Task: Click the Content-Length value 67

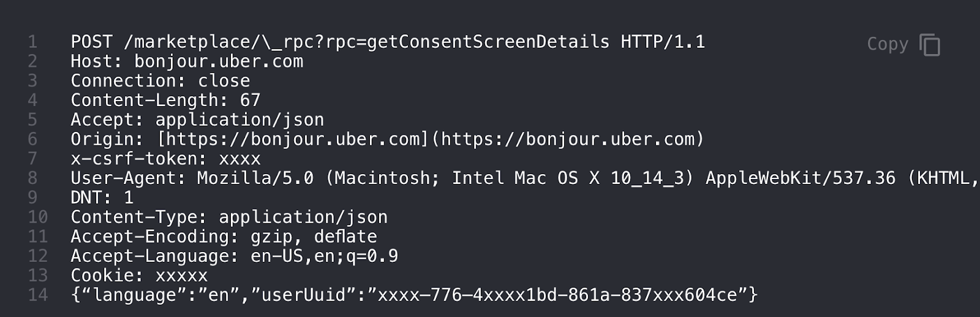Action: coord(250,100)
